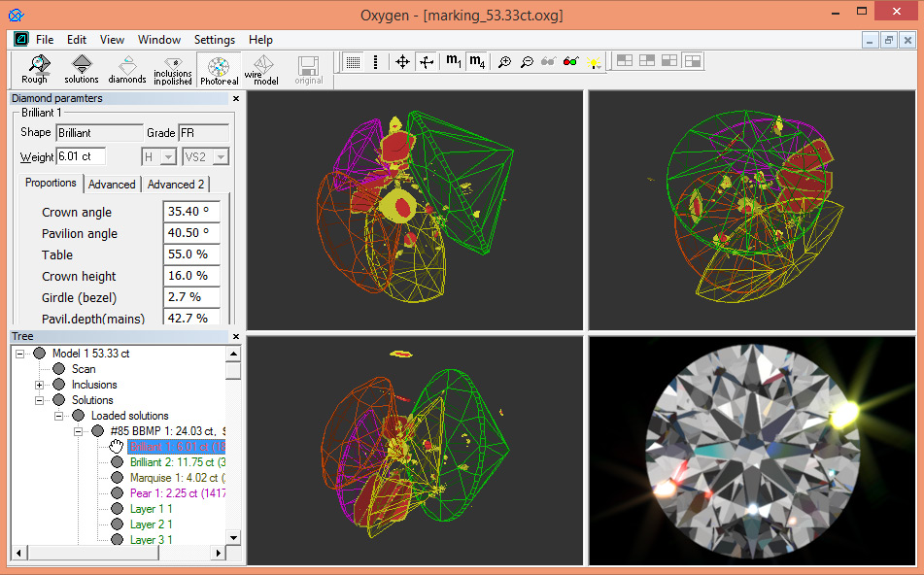Viewport: 924px width, 575px height.
Task: Toggle visibility circle for Marquise 1
Action: tap(117, 478)
